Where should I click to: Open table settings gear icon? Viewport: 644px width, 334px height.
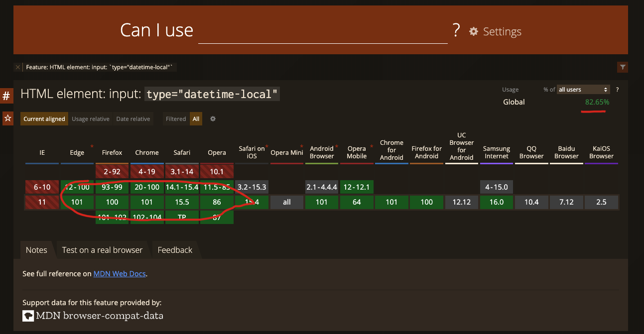tap(213, 119)
